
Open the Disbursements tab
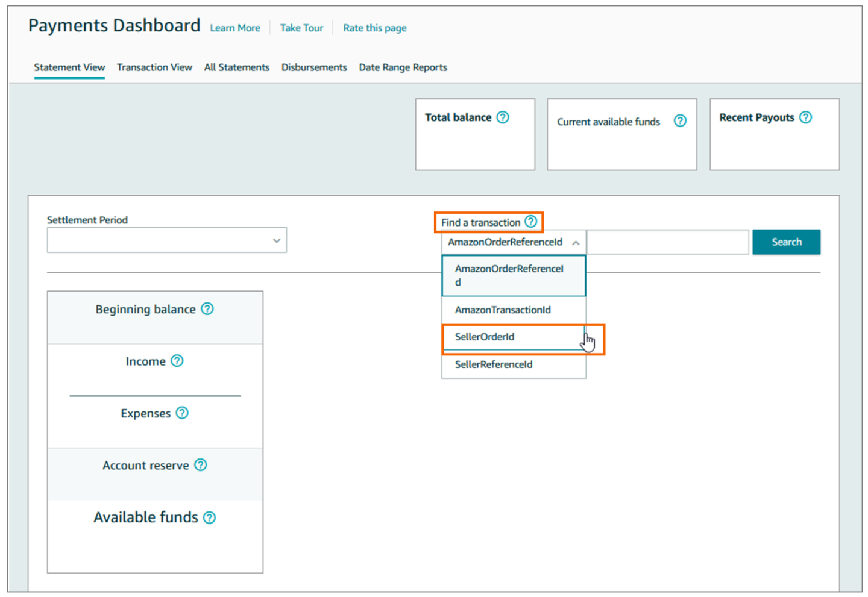pos(313,67)
